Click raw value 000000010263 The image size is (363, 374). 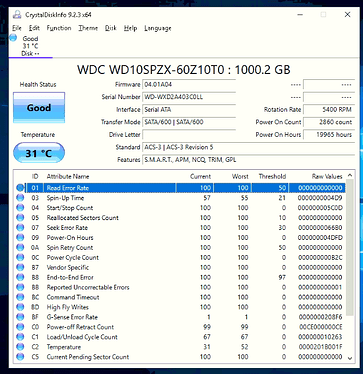click(x=320, y=337)
